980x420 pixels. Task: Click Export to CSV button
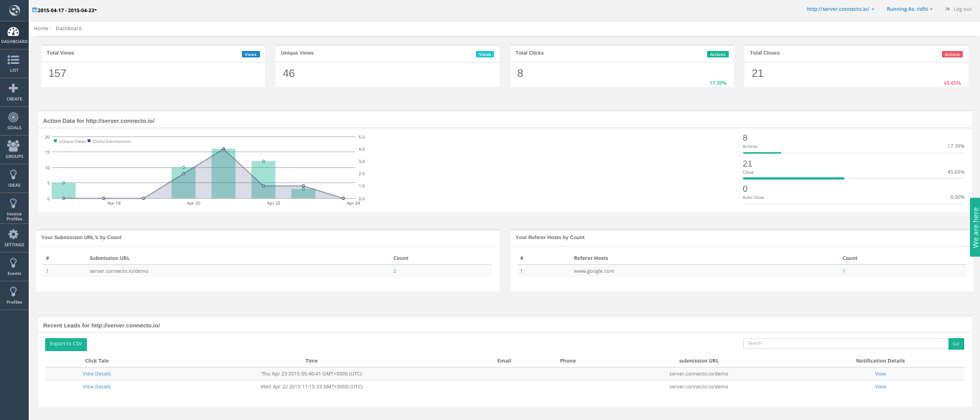[x=66, y=344]
